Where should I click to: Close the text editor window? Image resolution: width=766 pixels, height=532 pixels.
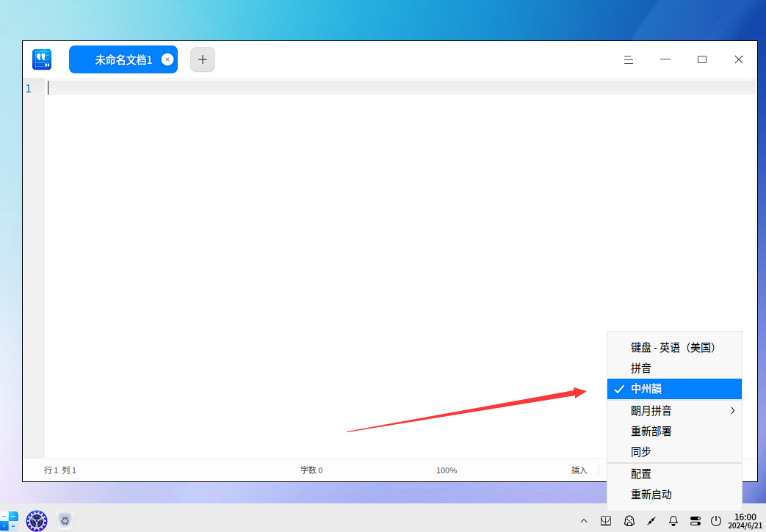click(x=739, y=59)
